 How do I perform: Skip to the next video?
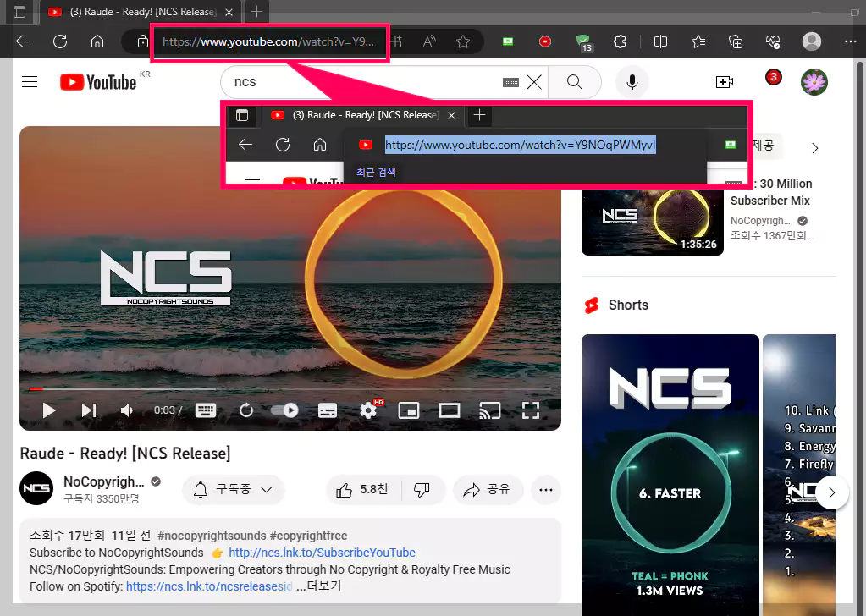tap(88, 410)
